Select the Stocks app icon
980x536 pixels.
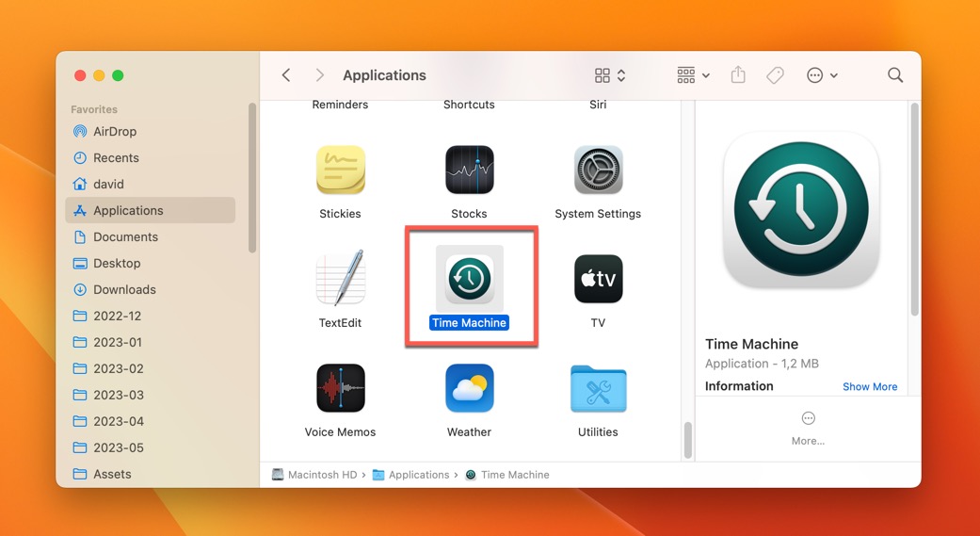(x=470, y=171)
